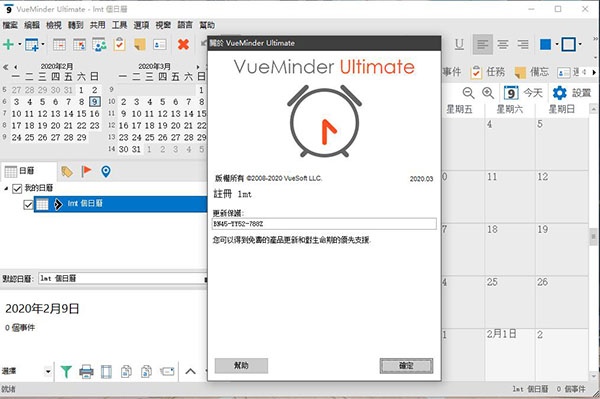Zoom in the calendar view
600x399 pixels.
click(x=488, y=93)
